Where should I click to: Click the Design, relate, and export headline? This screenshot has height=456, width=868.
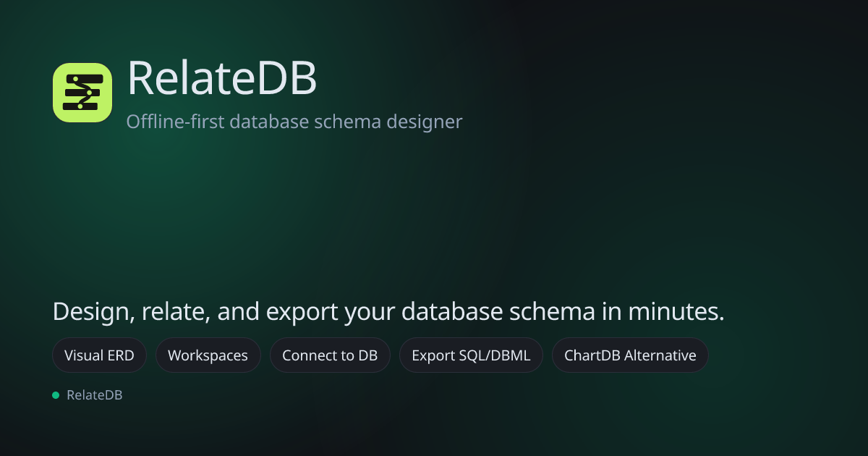tap(388, 312)
